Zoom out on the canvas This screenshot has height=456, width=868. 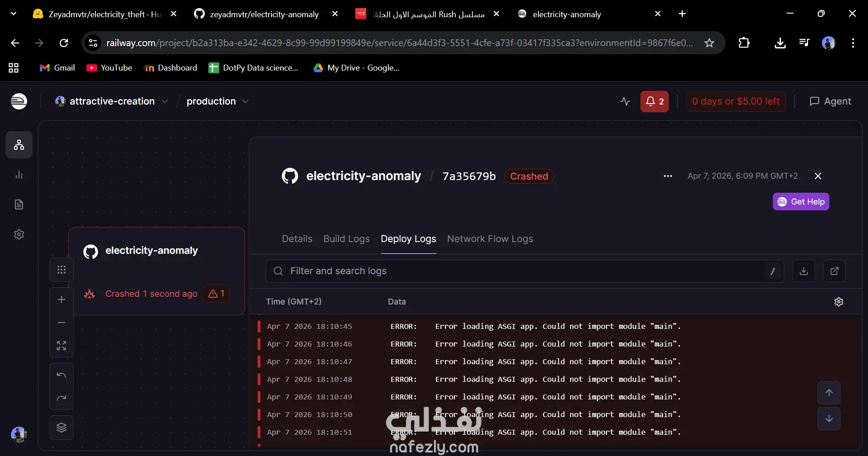tap(61, 323)
